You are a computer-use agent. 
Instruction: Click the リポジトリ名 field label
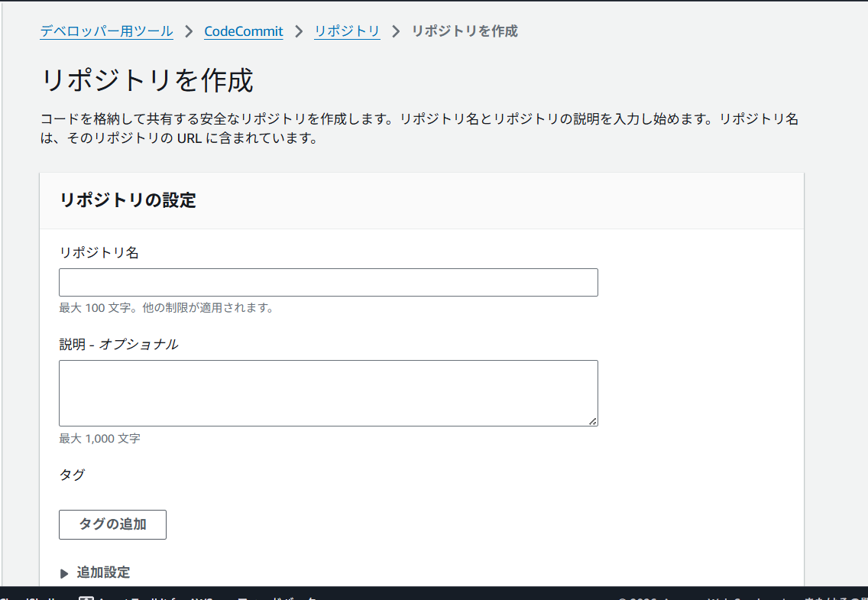(x=99, y=252)
